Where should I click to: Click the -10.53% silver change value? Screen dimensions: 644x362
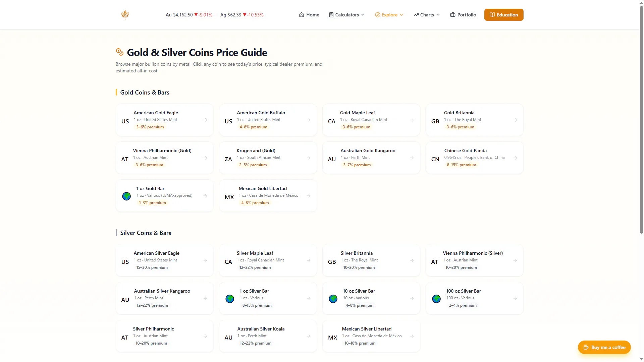pyautogui.click(x=255, y=15)
